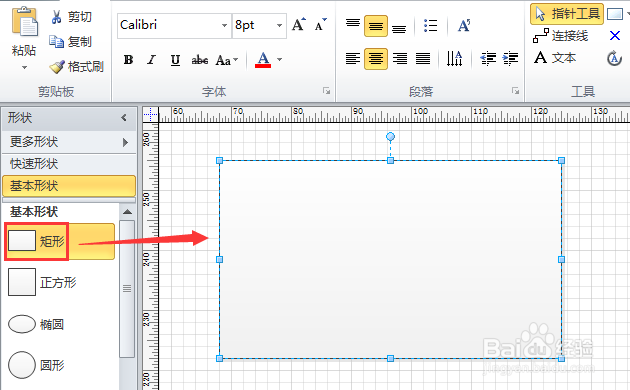The image size is (630, 390).
Task: Increase font size with the large A icon
Action: (x=299, y=25)
